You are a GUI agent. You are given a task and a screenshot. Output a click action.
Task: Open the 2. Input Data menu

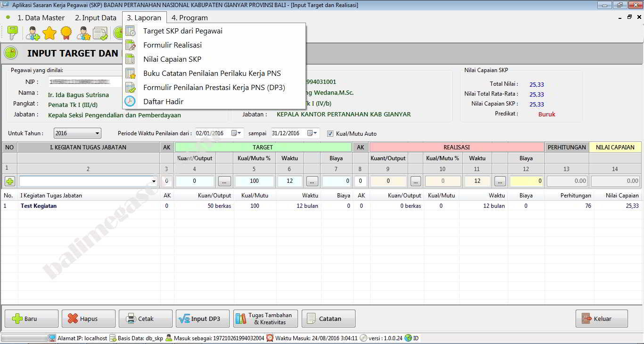(x=95, y=18)
